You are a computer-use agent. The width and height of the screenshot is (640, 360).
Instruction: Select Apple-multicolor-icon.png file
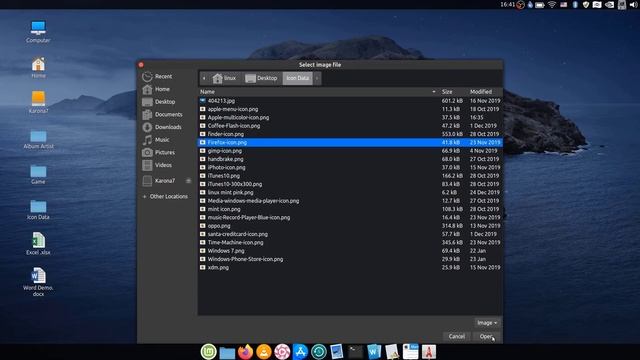point(350,117)
